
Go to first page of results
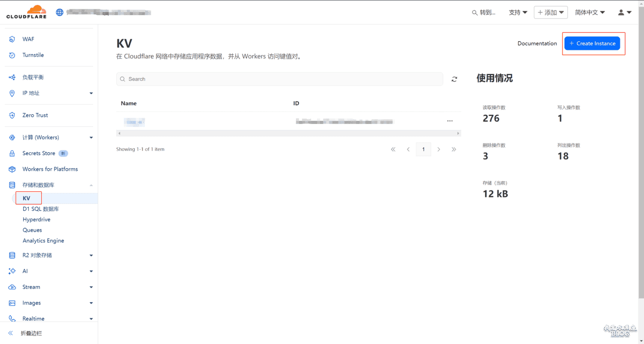[393, 150]
